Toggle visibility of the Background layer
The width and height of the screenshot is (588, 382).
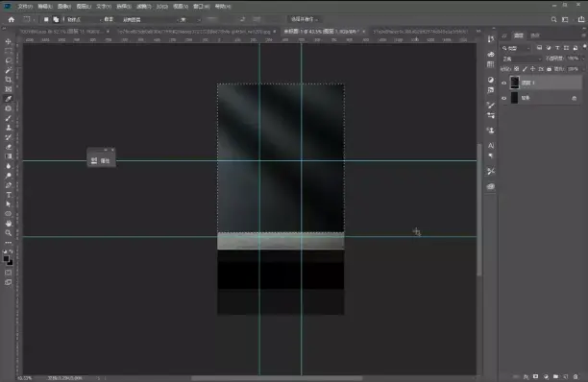[x=504, y=98]
